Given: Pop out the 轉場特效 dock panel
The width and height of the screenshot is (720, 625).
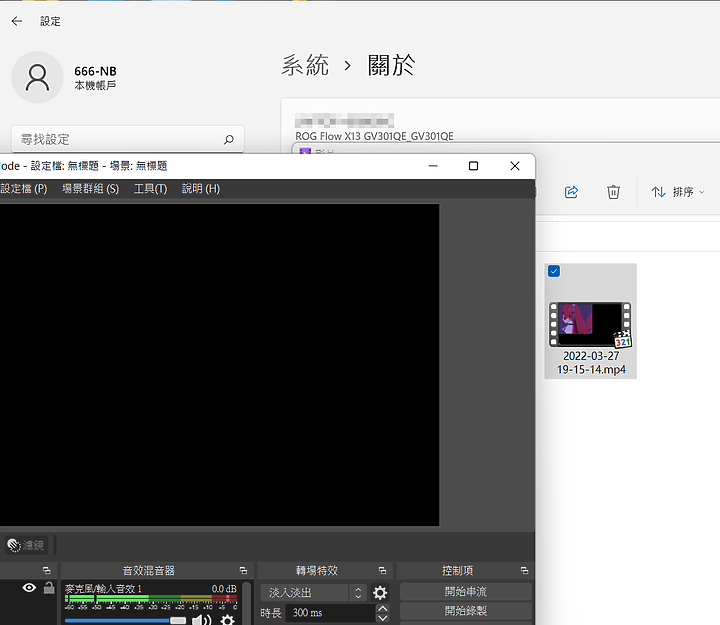Looking at the screenshot, I should (382, 570).
